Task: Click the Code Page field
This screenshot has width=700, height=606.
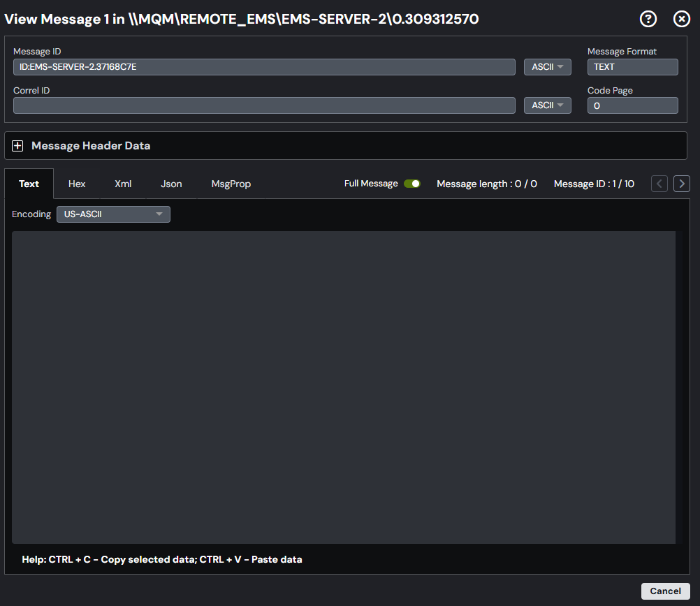Action: coord(633,105)
